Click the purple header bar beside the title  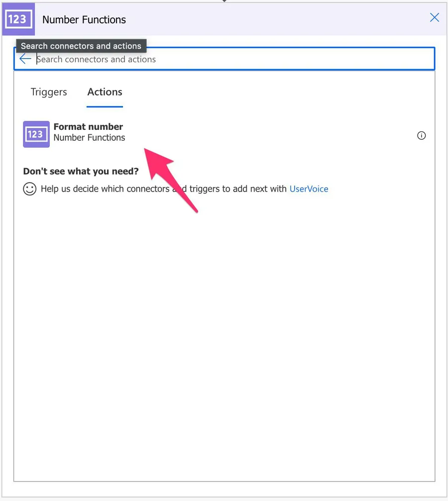[x=274, y=19]
